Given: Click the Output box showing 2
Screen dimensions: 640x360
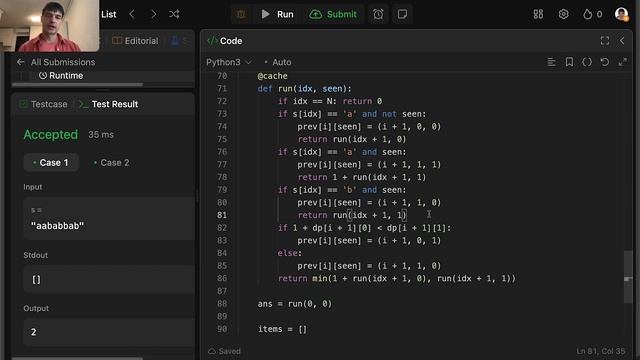Looking at the screenshot, I should (109, 332).
